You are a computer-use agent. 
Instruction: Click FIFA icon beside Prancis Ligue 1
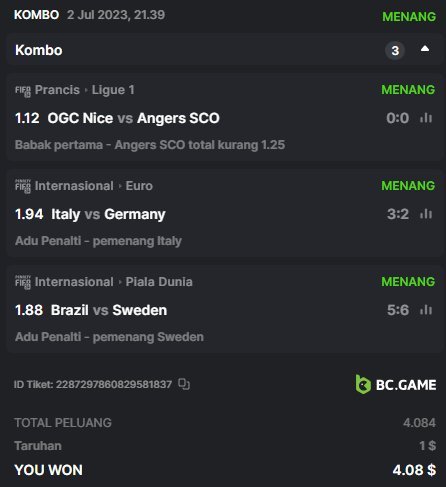point(23,90)
